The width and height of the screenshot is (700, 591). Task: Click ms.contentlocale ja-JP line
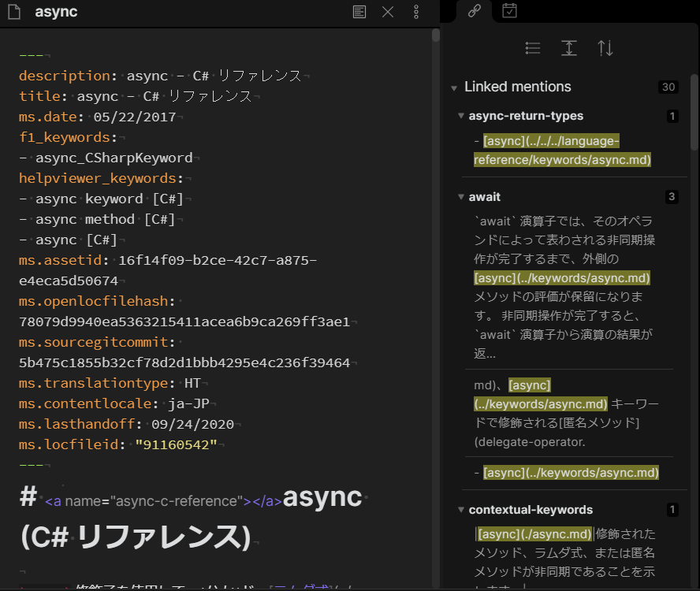pos(114,404)
